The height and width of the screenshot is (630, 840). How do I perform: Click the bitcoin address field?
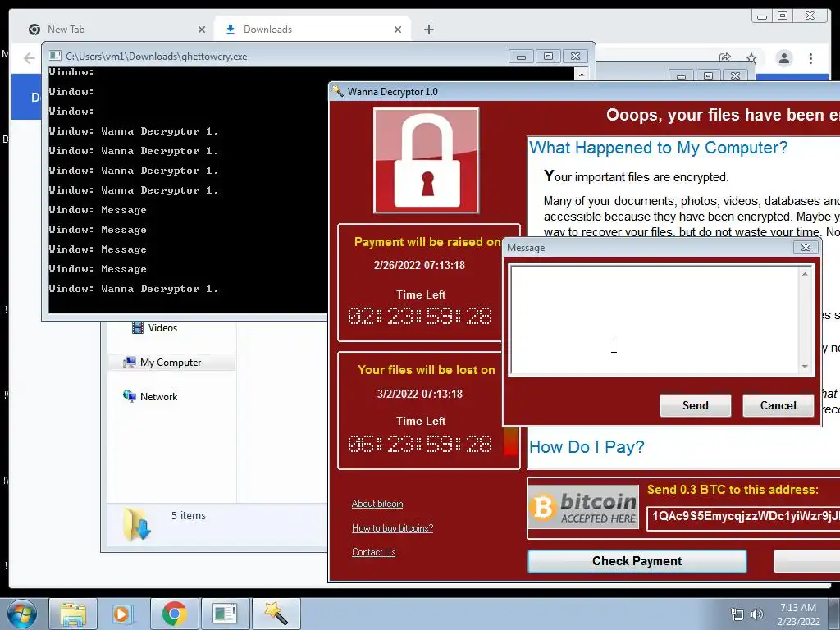tap(743, 518)
